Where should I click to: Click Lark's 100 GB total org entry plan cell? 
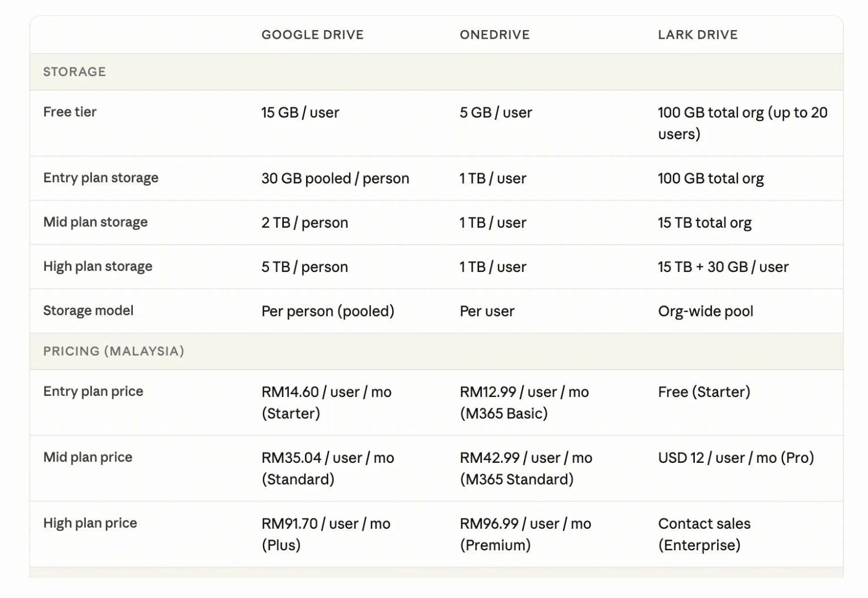711,178
